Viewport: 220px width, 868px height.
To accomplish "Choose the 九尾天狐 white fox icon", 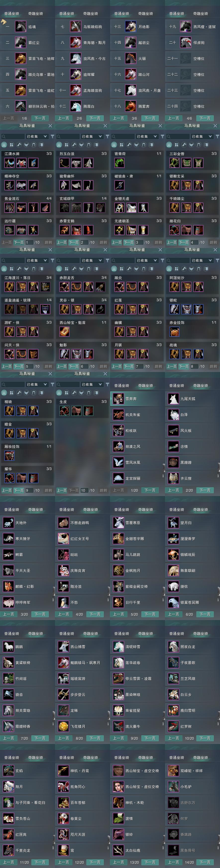I will [173, 399].
